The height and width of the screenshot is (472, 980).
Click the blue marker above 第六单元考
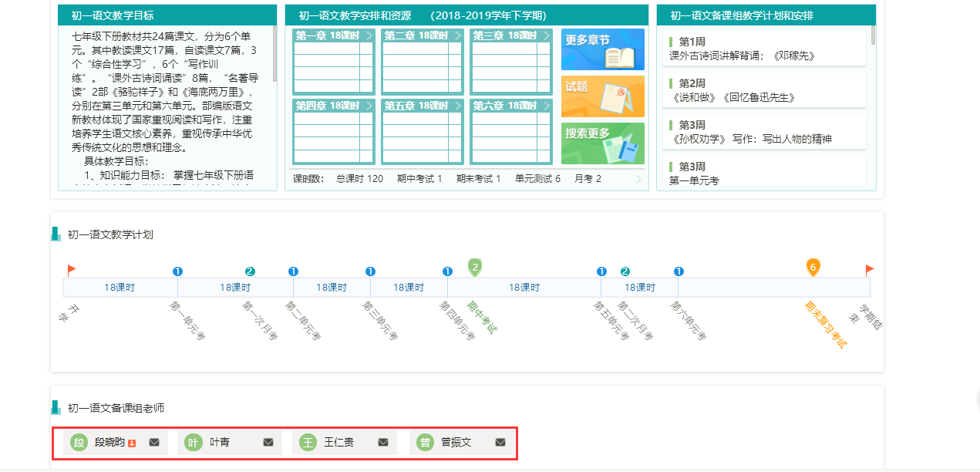pyautogui.click(x=679, y=271)
